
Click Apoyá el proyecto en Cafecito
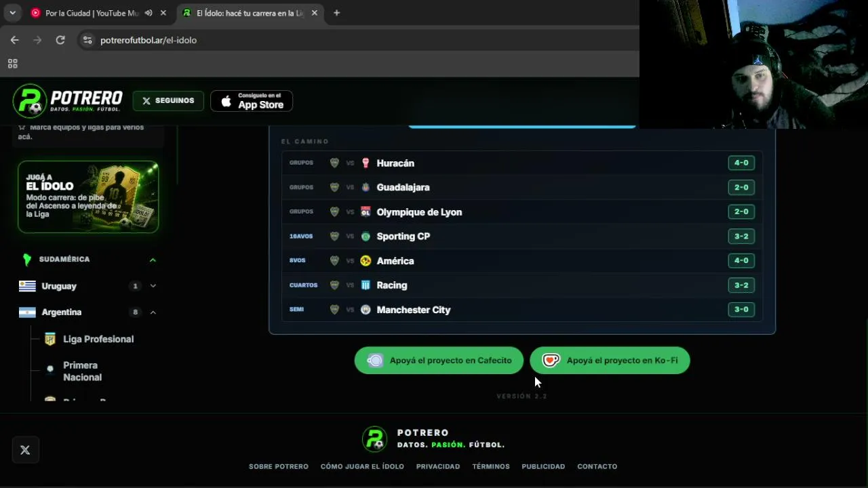(x=439, y=361)
